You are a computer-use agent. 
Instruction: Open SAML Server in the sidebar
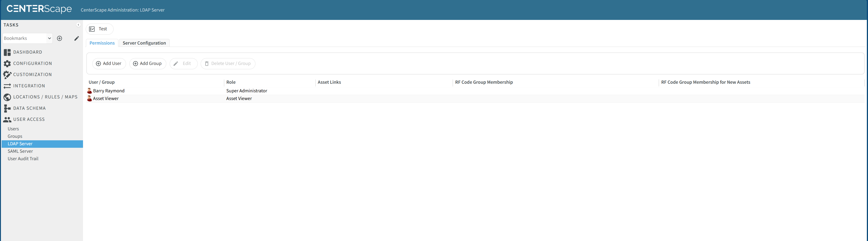coord(20,151)
